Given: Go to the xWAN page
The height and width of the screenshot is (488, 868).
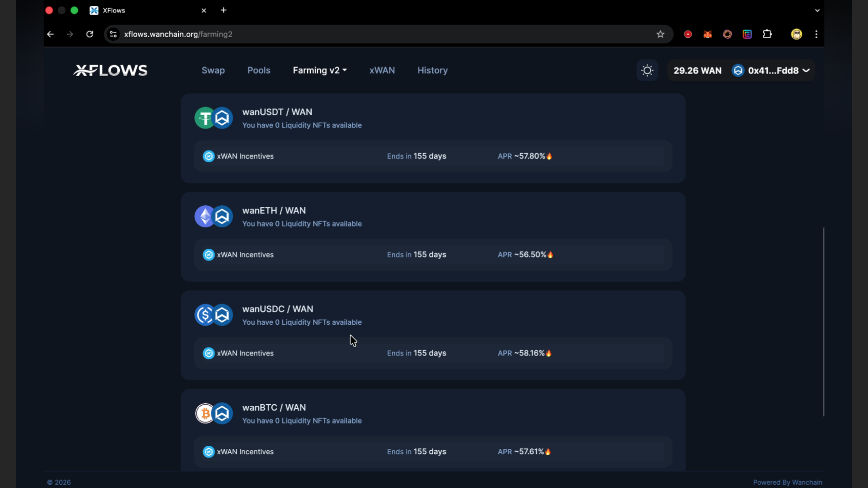Looking at the screenshot, I should click(x=382, y=70).
